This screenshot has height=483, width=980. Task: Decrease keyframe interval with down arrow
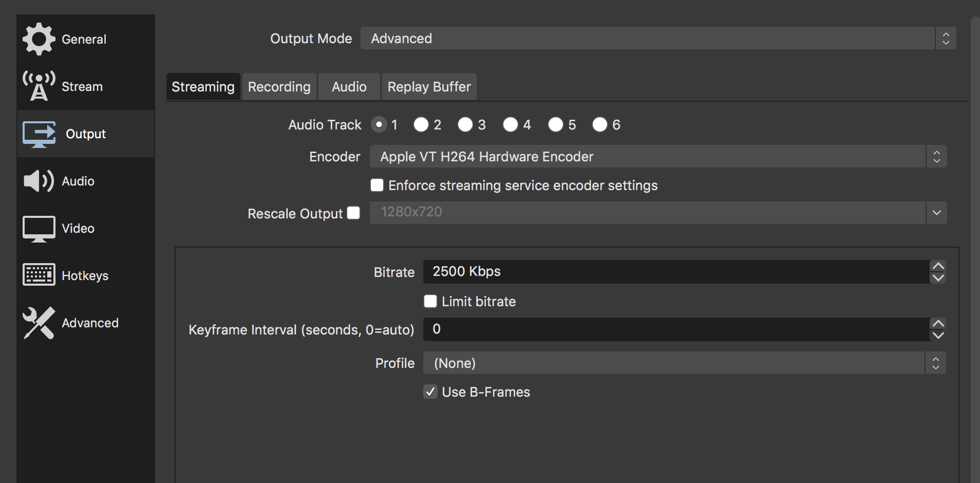click(938, 336)
